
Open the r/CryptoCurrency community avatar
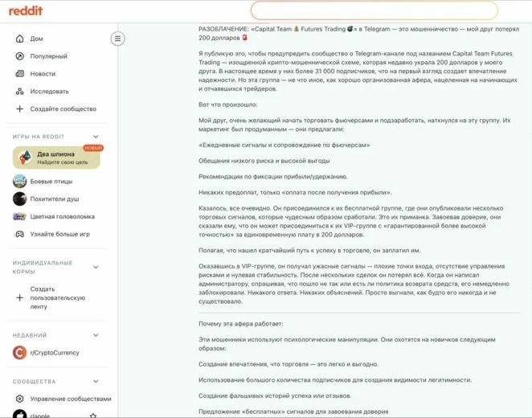[x=20, y=353]
